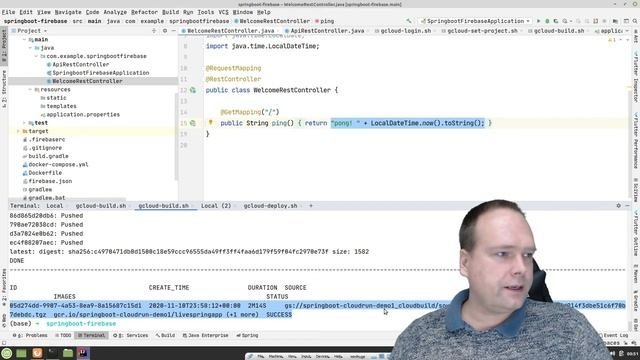Select docker-compose.yml in project tree
Image resolution: width=640 pixels, height=360 pixels.
pos(56,164)
